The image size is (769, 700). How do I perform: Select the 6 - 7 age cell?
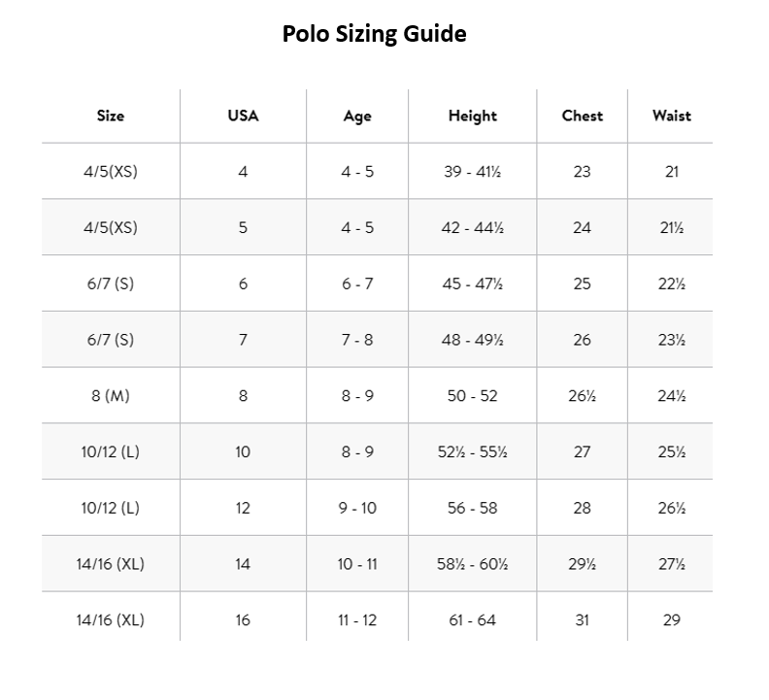click(x=357, y=284)
